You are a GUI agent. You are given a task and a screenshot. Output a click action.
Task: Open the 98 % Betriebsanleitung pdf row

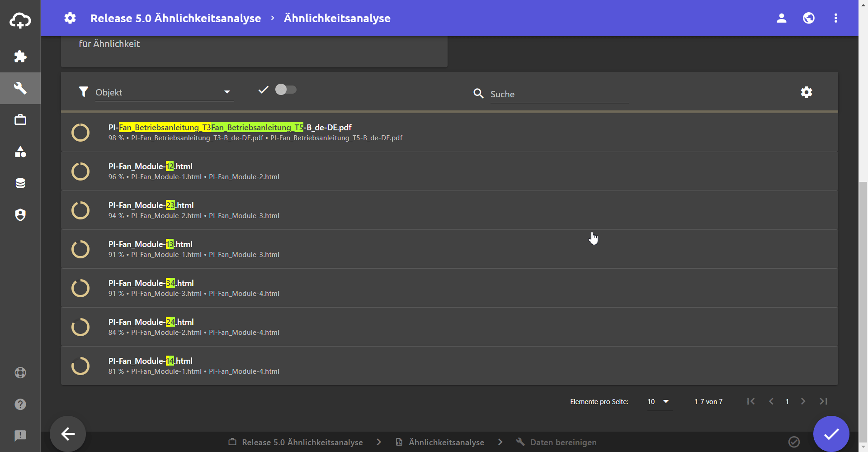(449, 133)
